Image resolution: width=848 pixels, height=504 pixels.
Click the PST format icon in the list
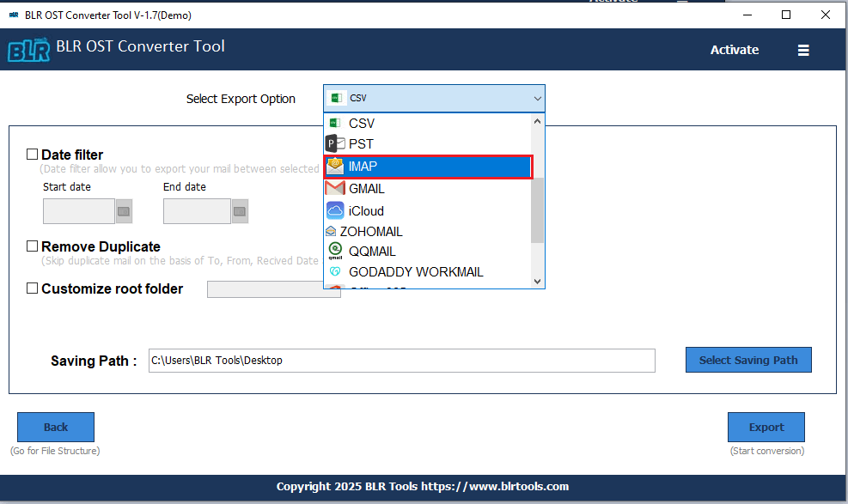click(335, 143)
